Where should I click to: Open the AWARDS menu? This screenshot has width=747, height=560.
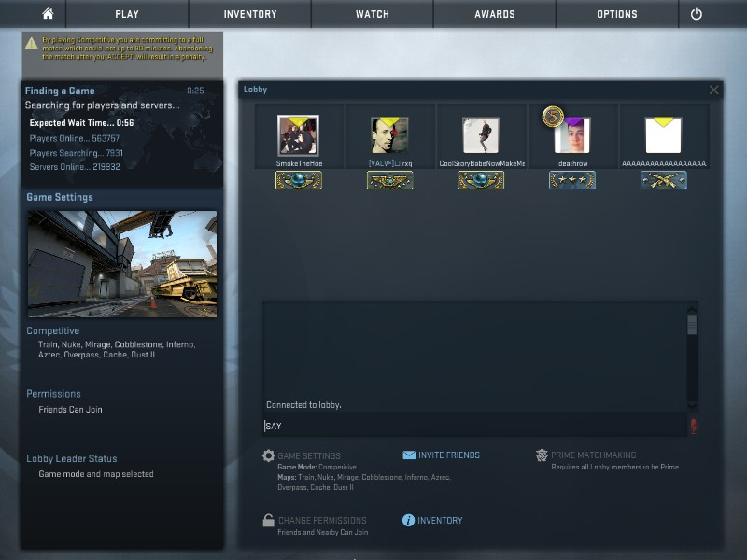point(495,14)
